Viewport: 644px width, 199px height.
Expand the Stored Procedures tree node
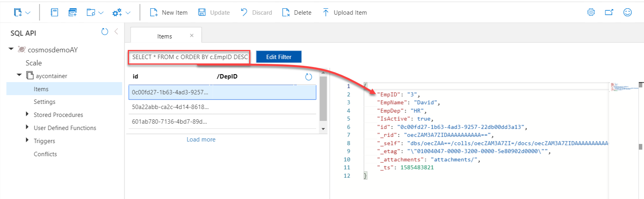pos(27,114)
